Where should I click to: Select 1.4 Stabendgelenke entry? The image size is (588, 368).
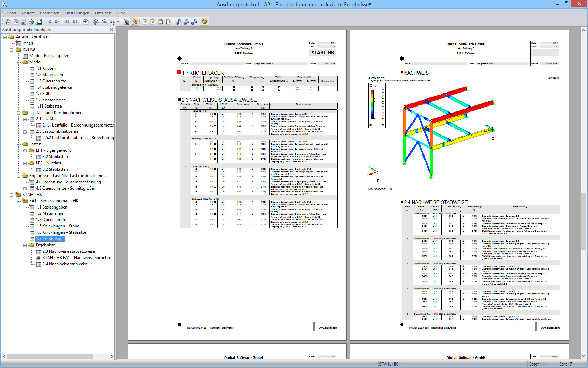(54, 87)
